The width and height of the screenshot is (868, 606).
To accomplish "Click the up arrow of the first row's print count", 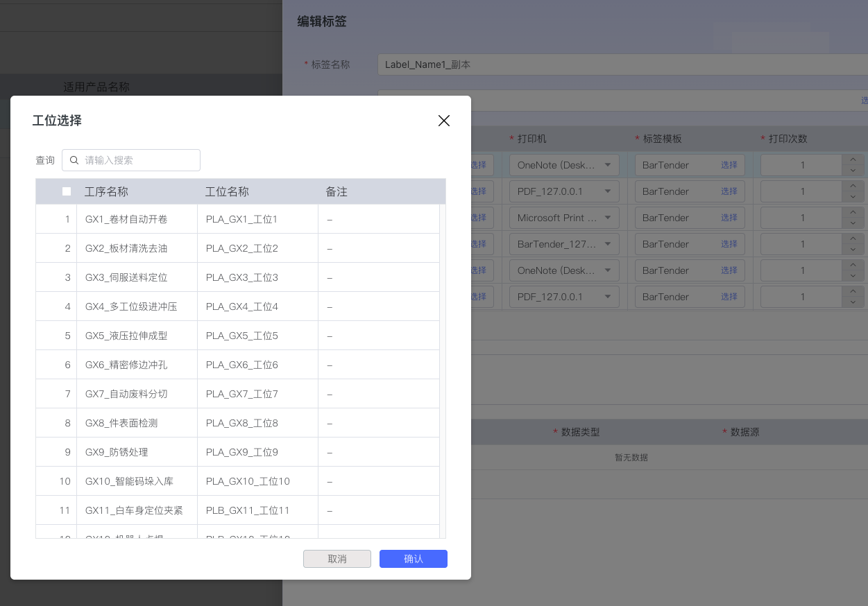I will (853, 160).
